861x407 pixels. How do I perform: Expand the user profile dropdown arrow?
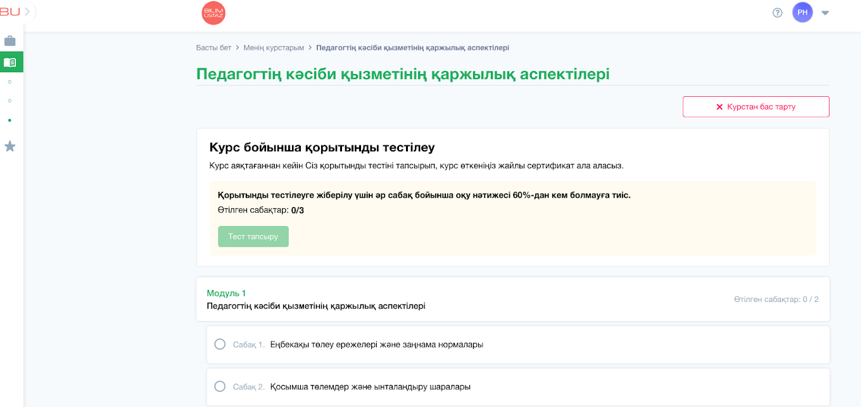click(x=825, y=13)
